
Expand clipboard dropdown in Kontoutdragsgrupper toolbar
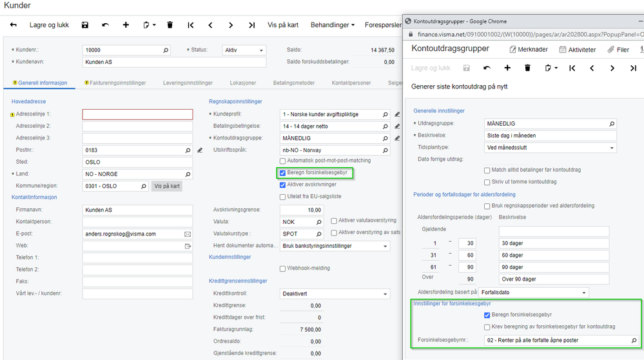556,68
